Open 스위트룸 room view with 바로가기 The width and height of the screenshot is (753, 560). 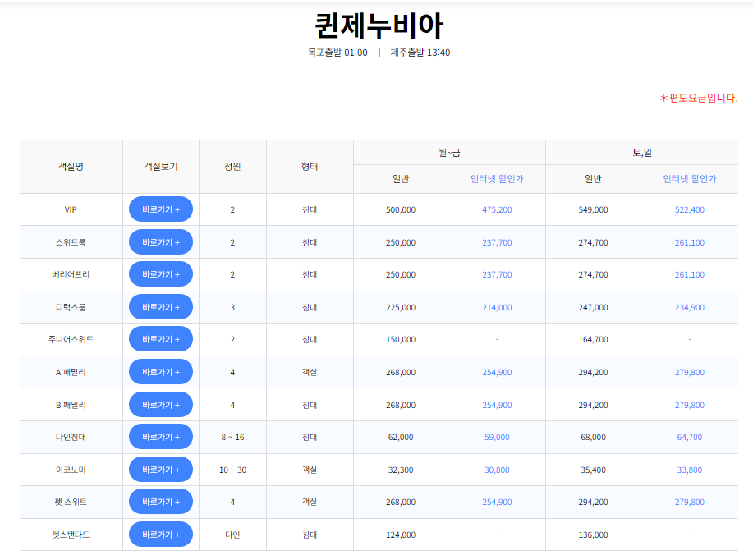click(x=160, y=241)
